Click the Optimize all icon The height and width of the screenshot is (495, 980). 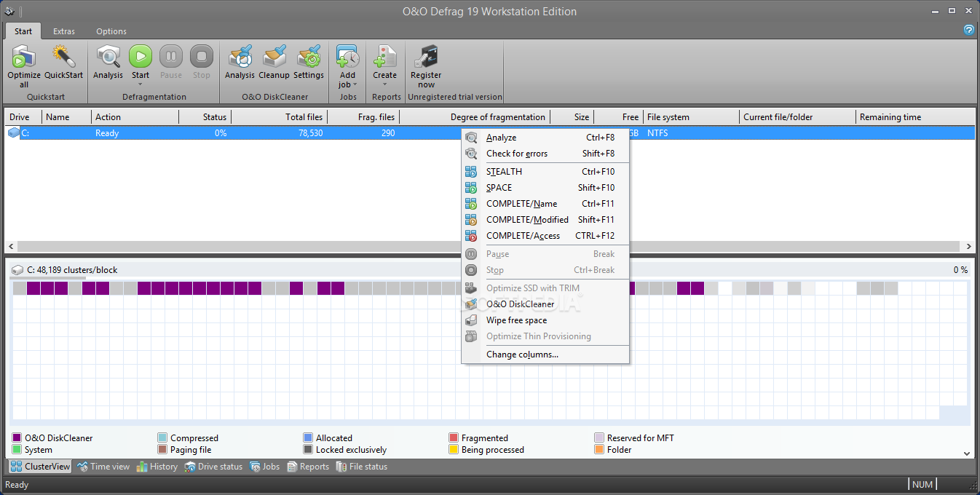[24, 56]
